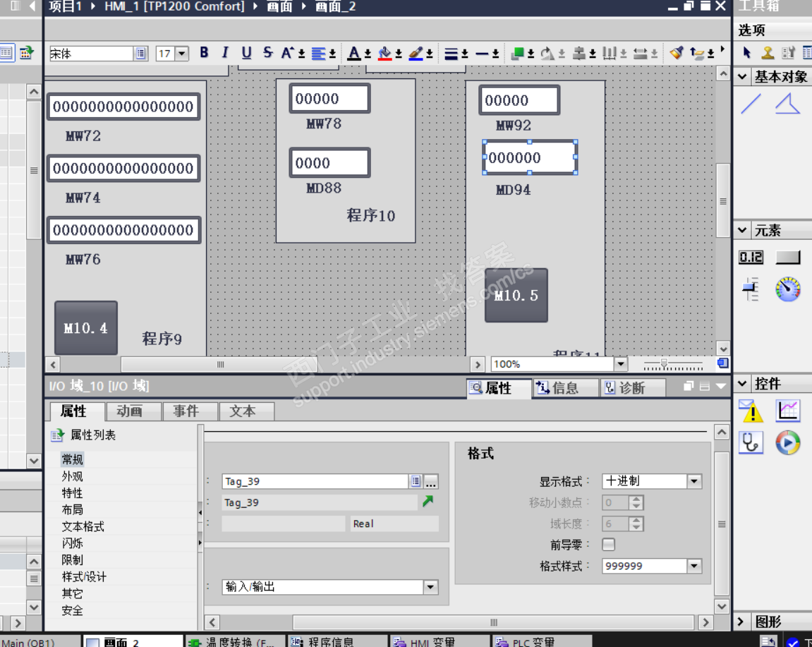Toggle bold formatting
The image size is (812, 647).
[x=204, y=53]
